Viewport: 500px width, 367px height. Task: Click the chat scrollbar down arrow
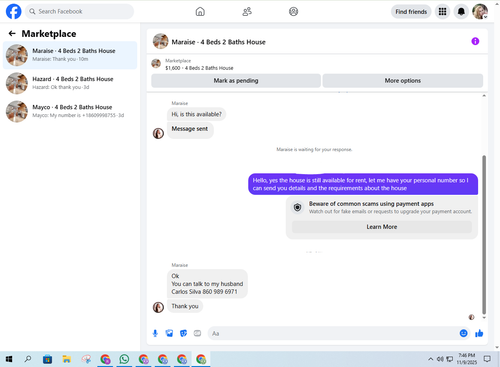point(484,318)
